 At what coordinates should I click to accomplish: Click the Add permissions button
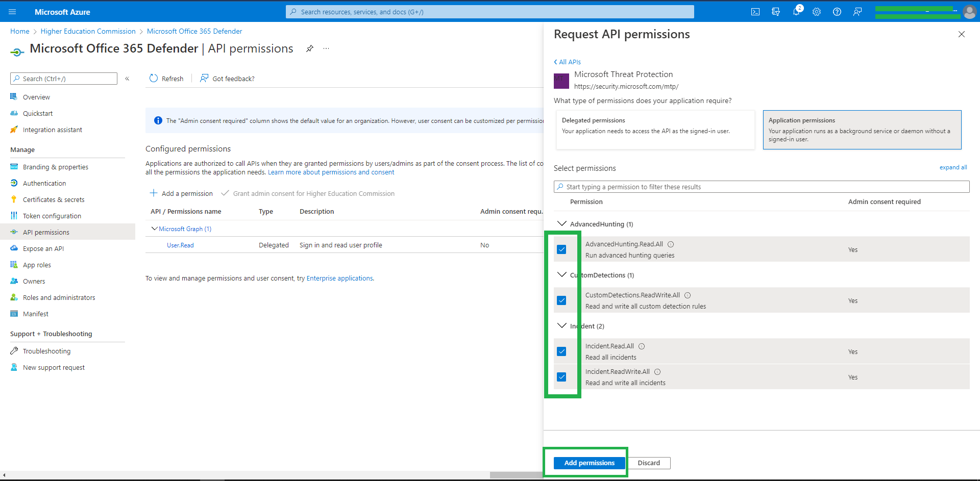(x=589, y=463)
